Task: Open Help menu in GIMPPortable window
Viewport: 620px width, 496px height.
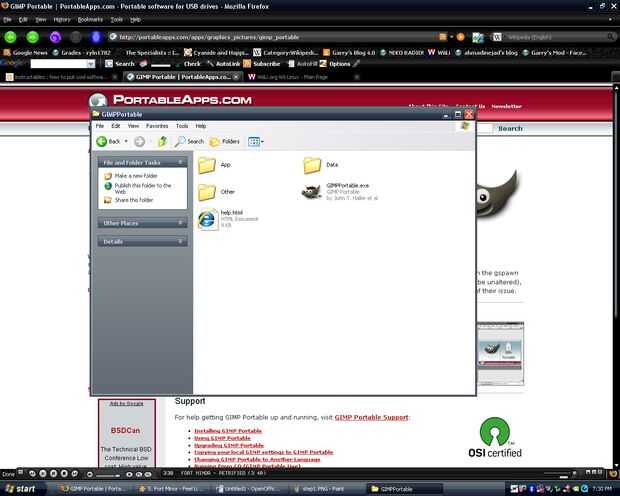Action: pos(201,126)
